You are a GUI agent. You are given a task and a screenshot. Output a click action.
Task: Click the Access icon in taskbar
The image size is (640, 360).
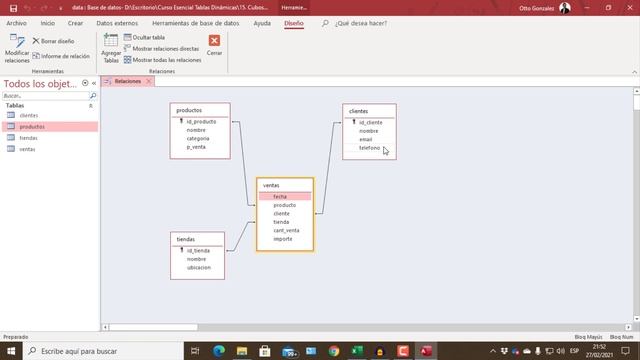(426, 351)
